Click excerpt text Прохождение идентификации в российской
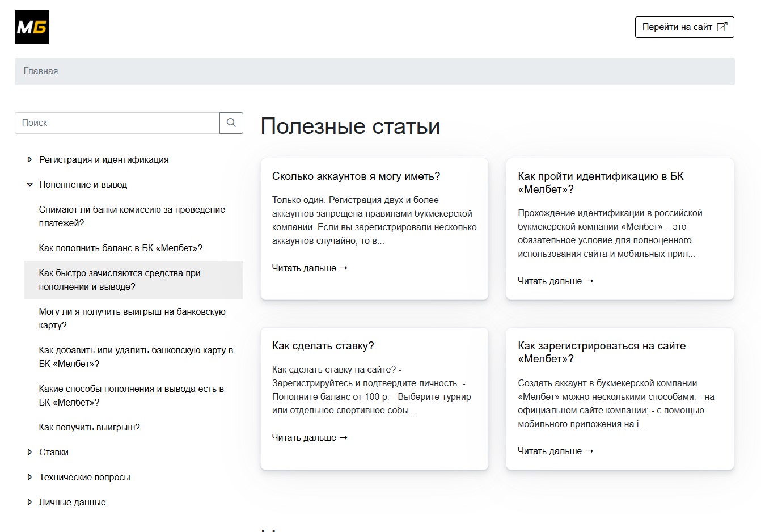This screenshot has height=532, width=761. point(610,234)
